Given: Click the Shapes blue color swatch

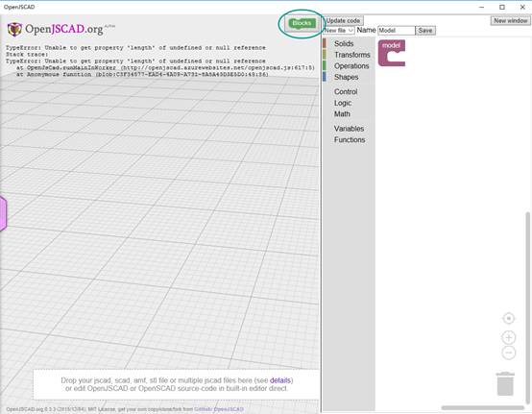Looking at the screenshot, I should pos(325,77).
